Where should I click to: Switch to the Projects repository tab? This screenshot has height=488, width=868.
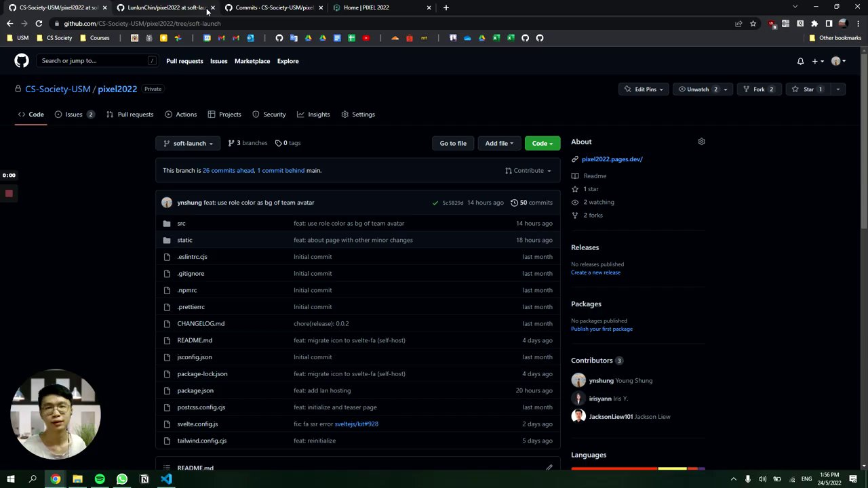224,115
